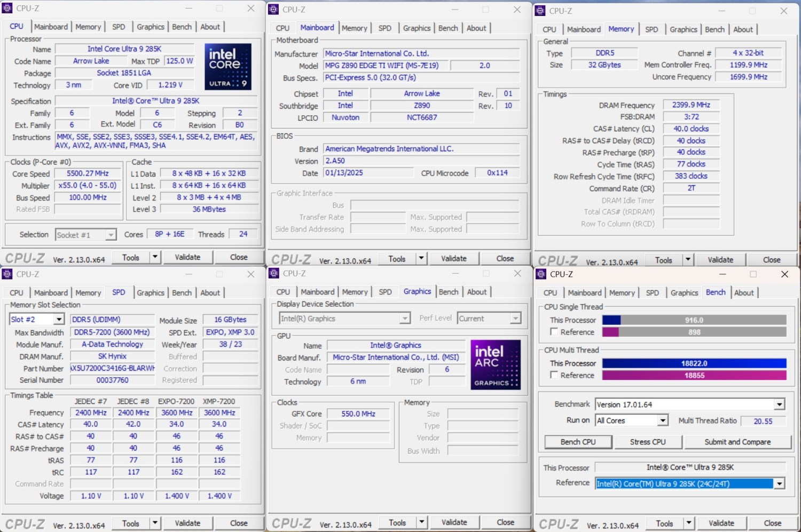The height and width of the screenshot is (532, 801).
Task: Click the Part Number field in SPD window
Action: tap(113, 369)
